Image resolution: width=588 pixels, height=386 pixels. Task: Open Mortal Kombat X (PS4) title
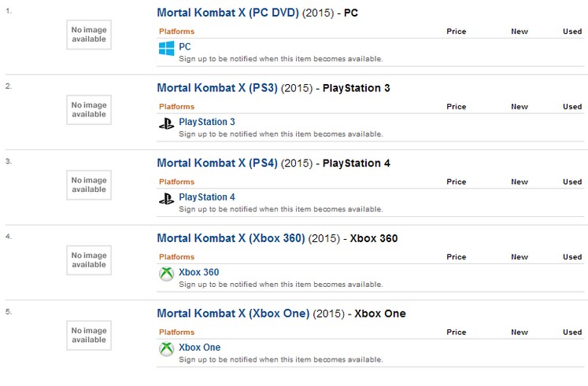point(217,164)
